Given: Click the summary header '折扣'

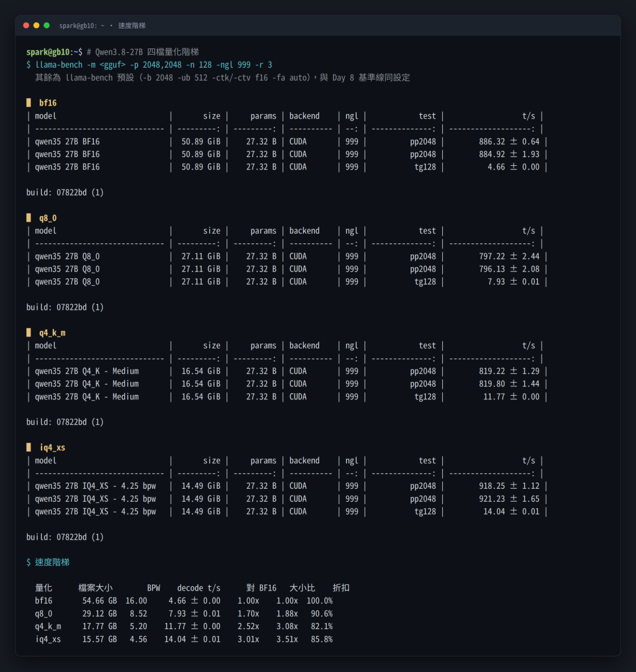Looking at the screenshot, I should coord(341,588).
